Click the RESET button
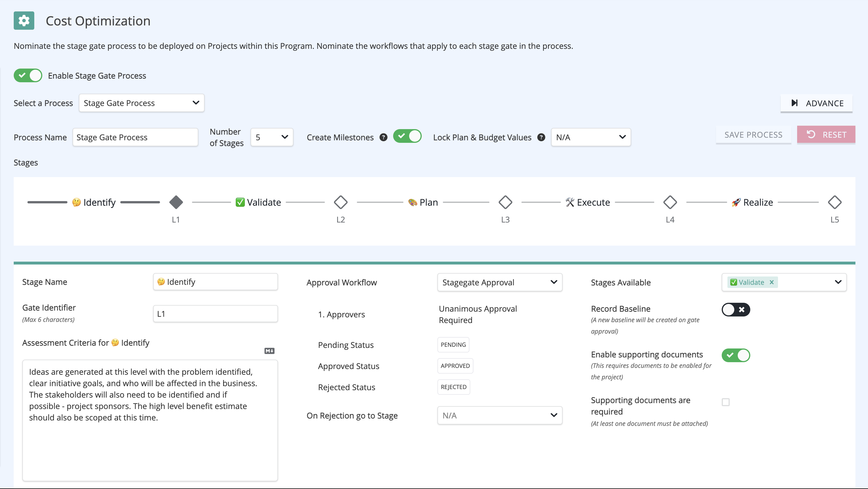This screenshot has width=868, height=489. click(826, 135)
